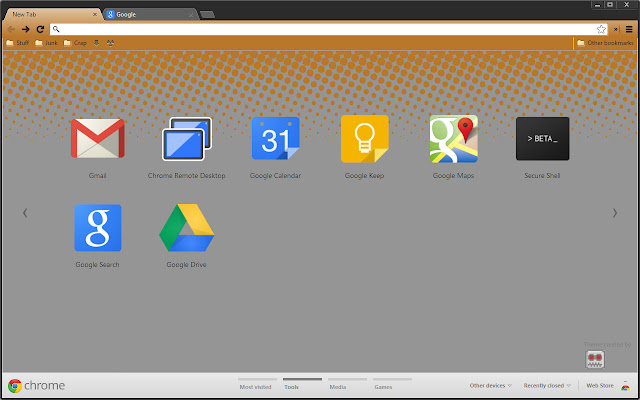Launch the Google Drive app
The height and width of the screenshot is (400, 640).
[187, 228]
